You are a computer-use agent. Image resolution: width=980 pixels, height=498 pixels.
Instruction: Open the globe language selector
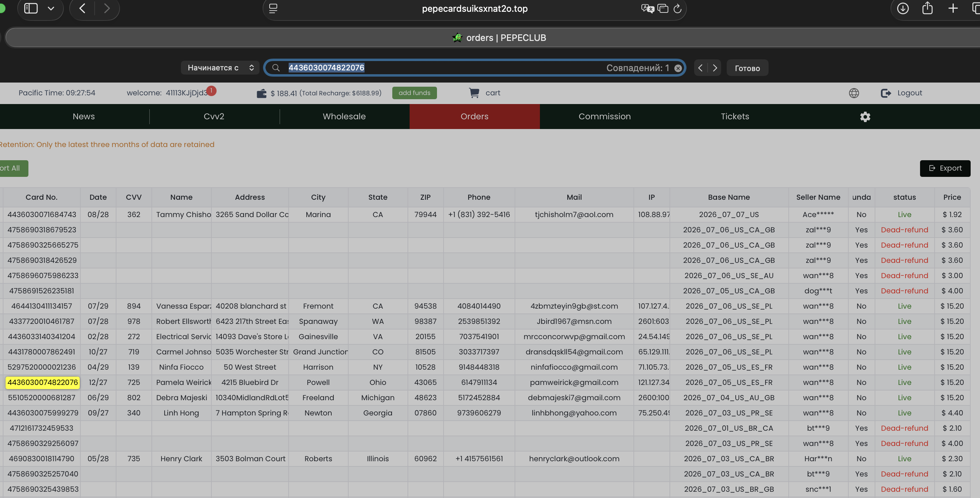coord(854,93)
